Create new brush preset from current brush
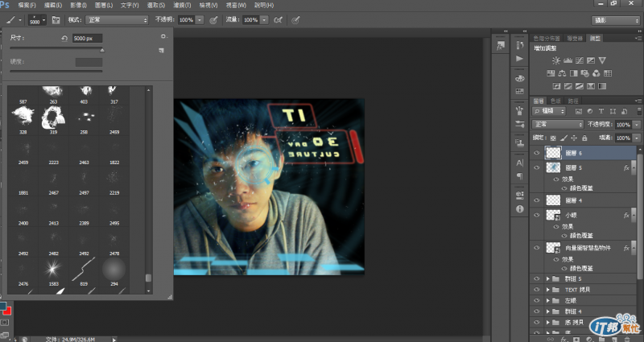 (162, 51)
